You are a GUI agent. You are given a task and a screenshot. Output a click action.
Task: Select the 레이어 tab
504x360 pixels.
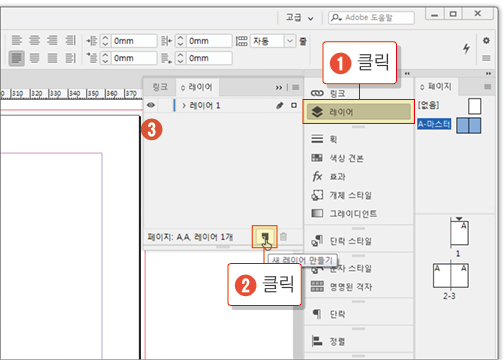pos(197,87)
